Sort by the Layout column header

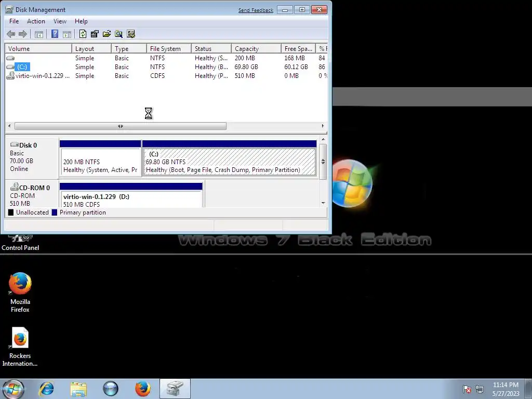pos(91,48)
